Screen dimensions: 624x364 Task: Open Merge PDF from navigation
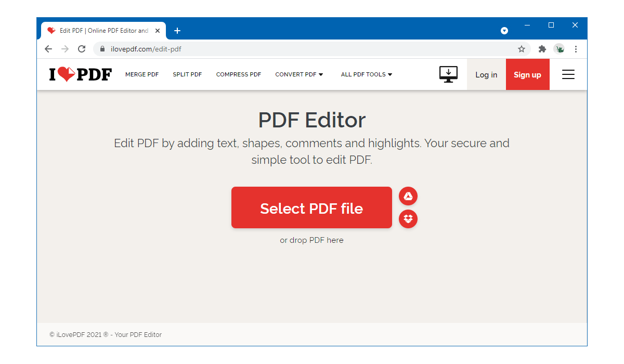click(x=142, y=74)
